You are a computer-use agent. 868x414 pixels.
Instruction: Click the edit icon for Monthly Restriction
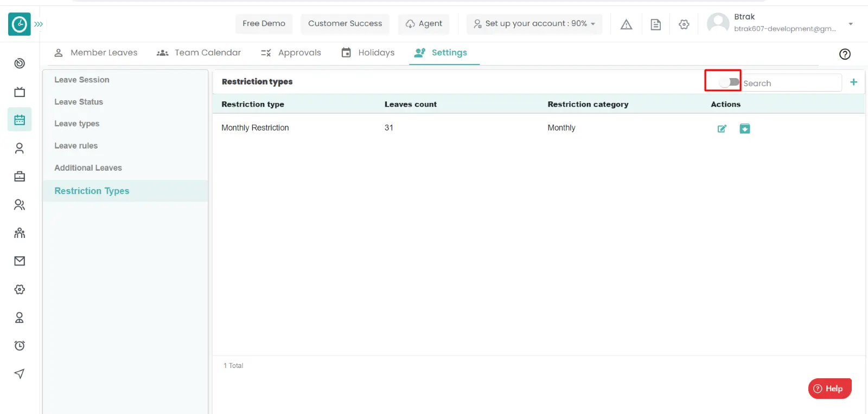[x=722, y=128]
